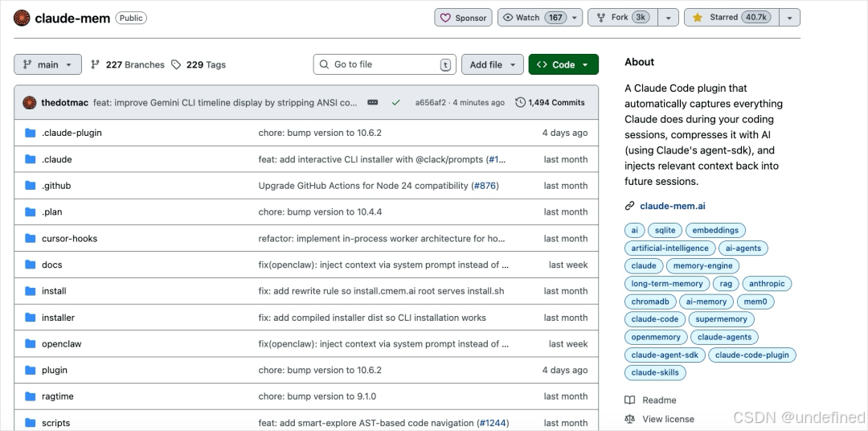The height and width of the screenshot is (431, 868).
Task: Select the 'mem0' topic tag
Action: (755, 302)
